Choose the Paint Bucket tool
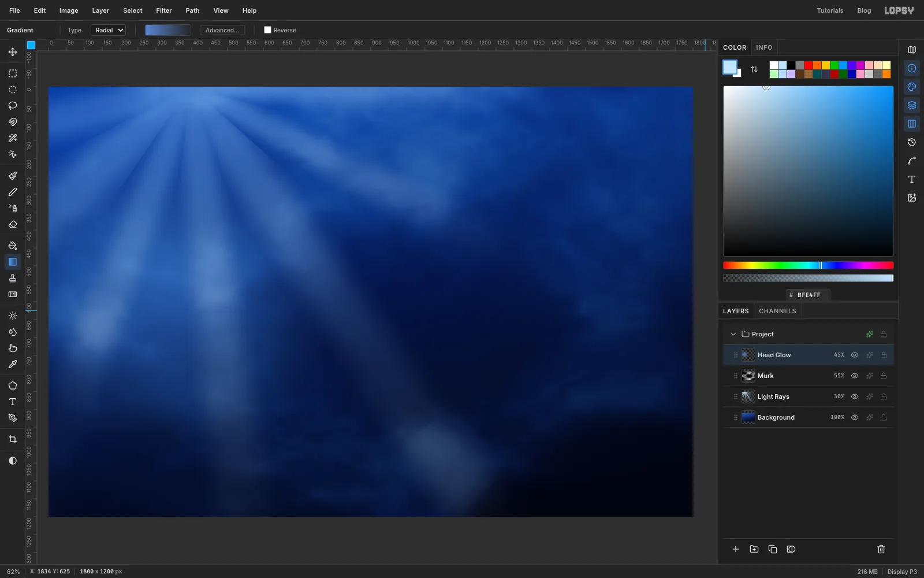This screenshot has height=578, width=924. pos(12,246)
